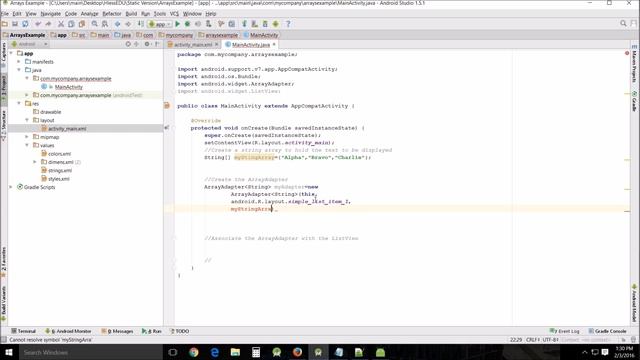The height and width of the screenshot is (360, 640).
Task: Run the app with green play button
Action: click(178, 24)
